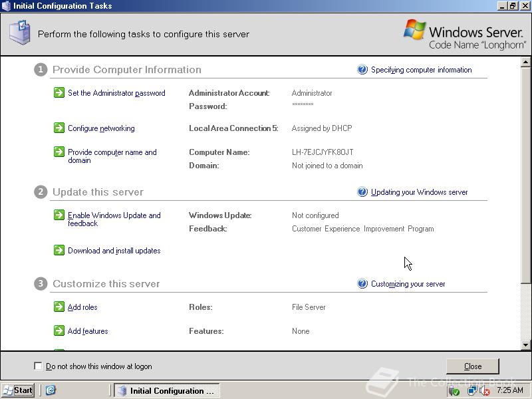
Task: Click the green arrow beside Set the Administrator password
Action: [x=59, y=92]
